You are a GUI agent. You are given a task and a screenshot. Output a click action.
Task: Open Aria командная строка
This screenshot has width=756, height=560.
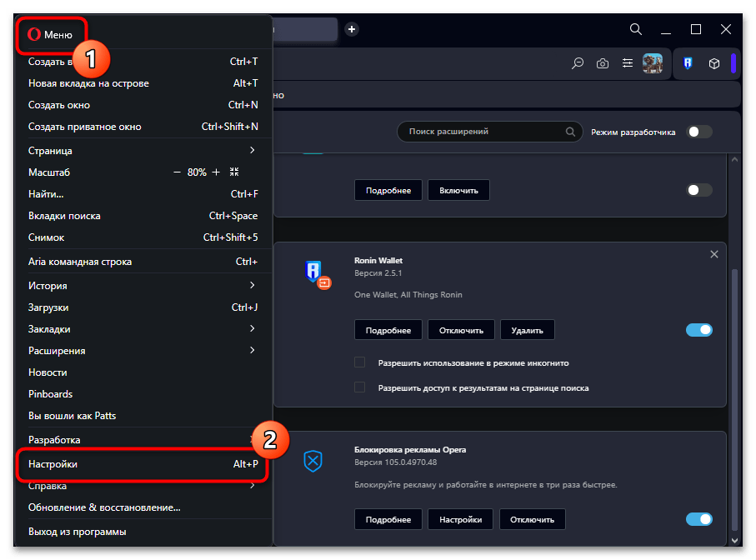point(143,261)
